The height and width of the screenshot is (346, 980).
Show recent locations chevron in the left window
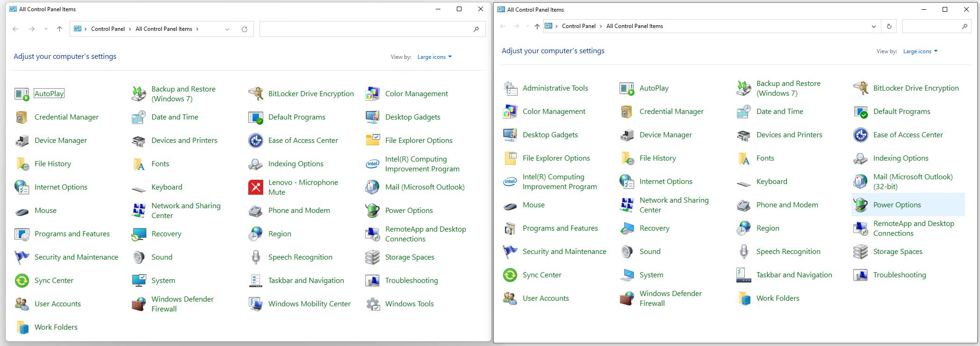tap(46, 29)
